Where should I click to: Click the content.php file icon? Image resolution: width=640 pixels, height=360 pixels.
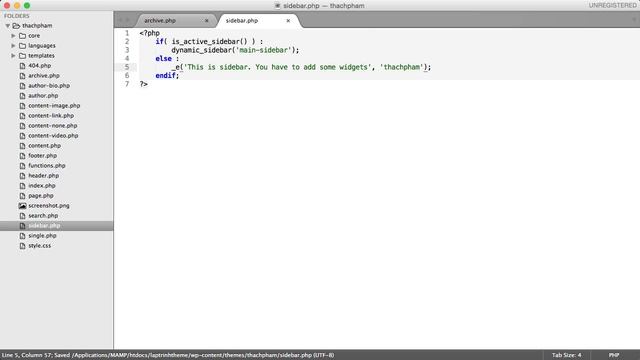pos(22,146)
